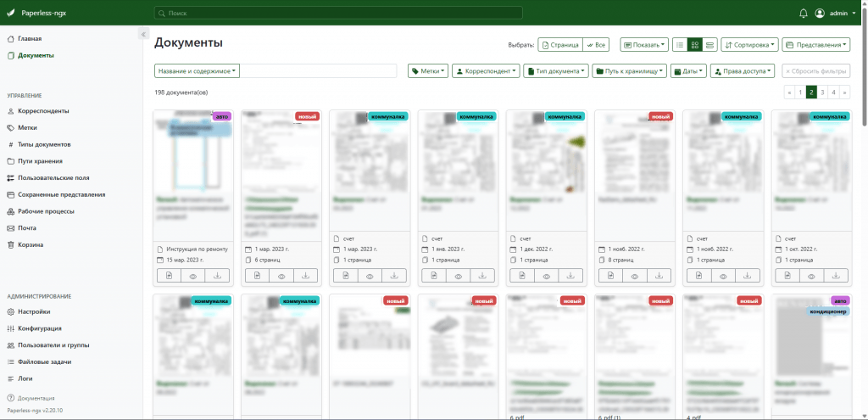Open the thumbnail of Инструкция по ремонту document
The height and width of the screenshot is (420, 868).
coord(193,149)
